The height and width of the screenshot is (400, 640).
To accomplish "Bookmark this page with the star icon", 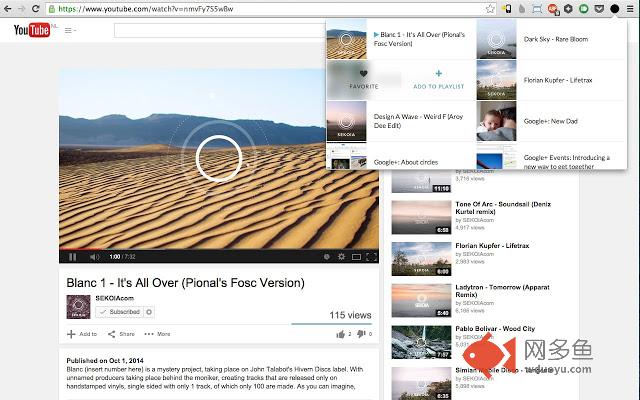I will click(490, 9).
